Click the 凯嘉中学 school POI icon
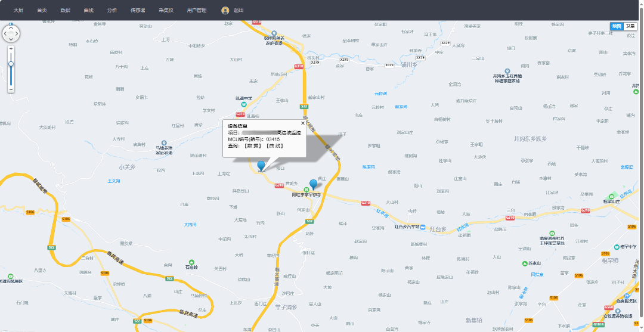Image resolution: width=644 pixels, height=332 pixels. (243, 105)
